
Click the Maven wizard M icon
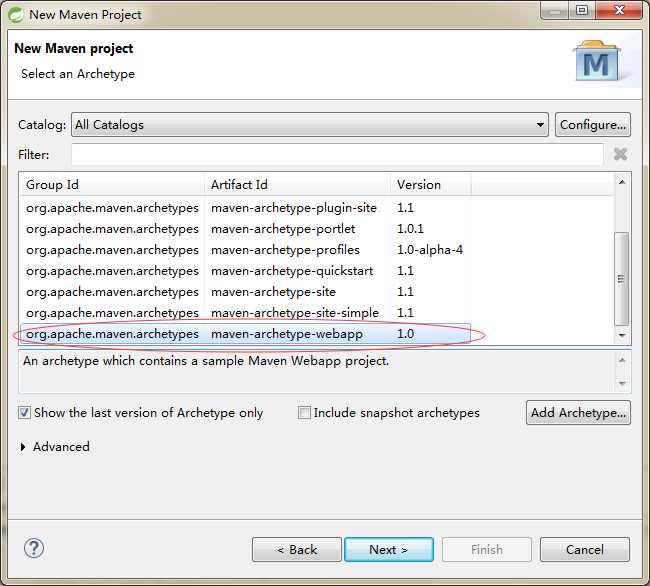click(597, 61)
